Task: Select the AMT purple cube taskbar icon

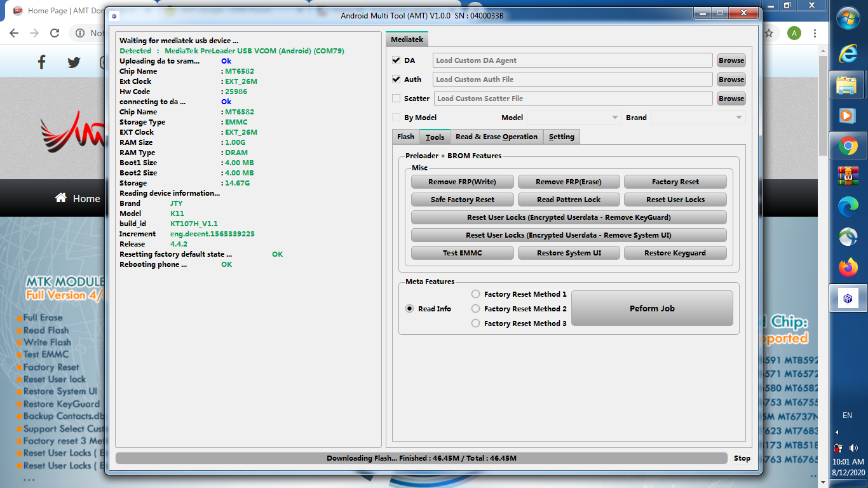Action: tap(848, 298)
